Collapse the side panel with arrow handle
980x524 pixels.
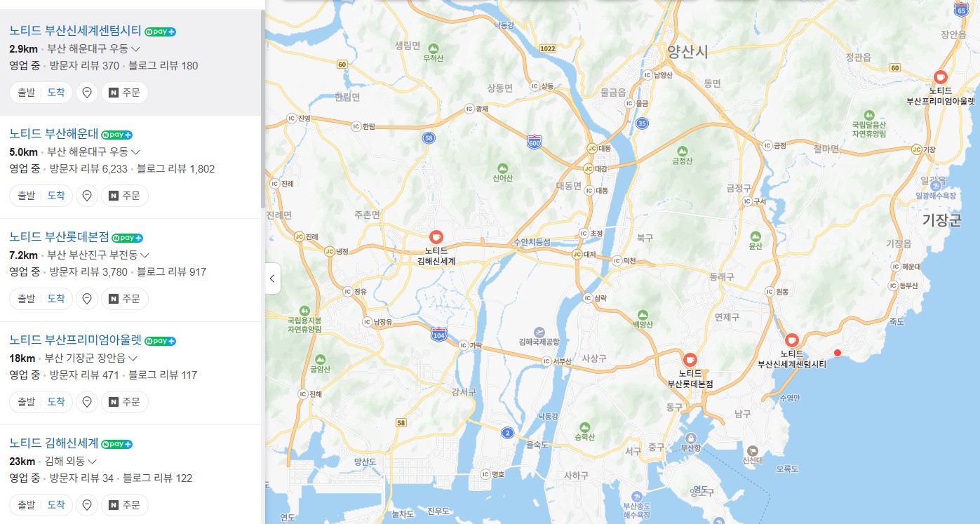(x=273, y=278)
